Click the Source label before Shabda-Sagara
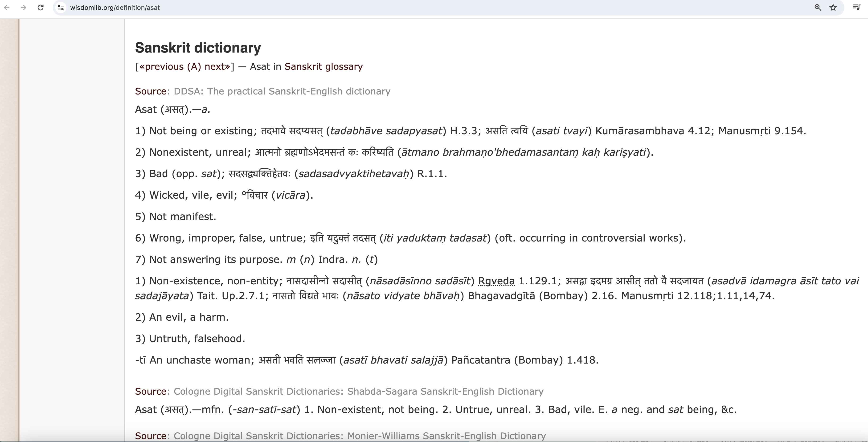The width and height of the screenshot is (868, 442). [x=151, y=392]
